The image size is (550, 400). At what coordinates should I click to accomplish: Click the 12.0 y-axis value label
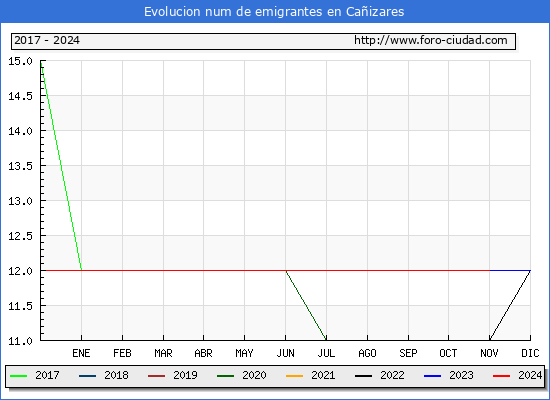coord(20,271)
